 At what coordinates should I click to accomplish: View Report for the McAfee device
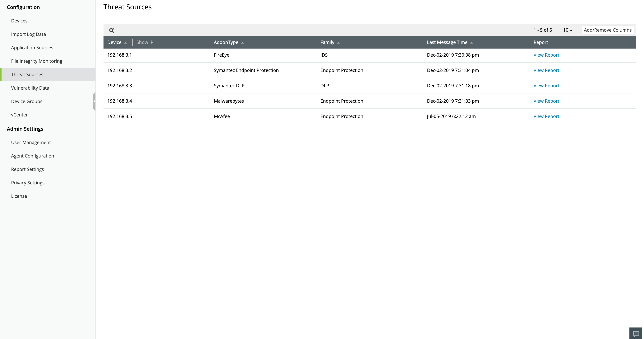tap(546, 116)
